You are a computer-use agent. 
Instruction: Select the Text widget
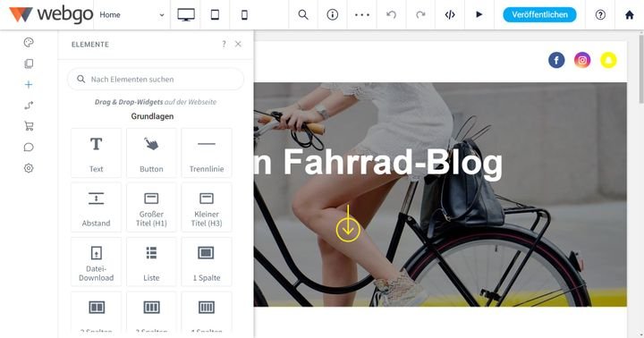(x=96, y=153)
